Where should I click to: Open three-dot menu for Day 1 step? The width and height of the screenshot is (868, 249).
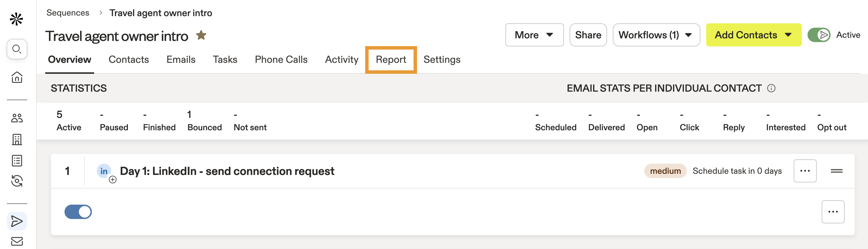coord(805,171)
